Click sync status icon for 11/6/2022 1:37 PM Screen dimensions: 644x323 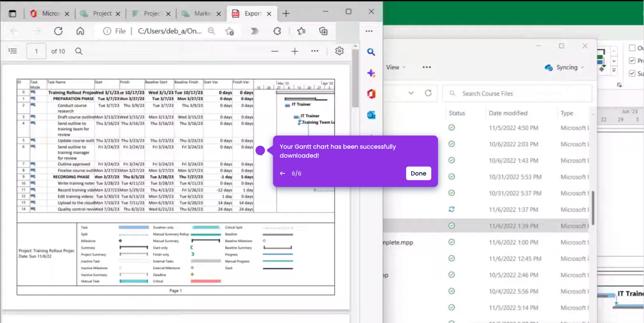click(452, 210)
